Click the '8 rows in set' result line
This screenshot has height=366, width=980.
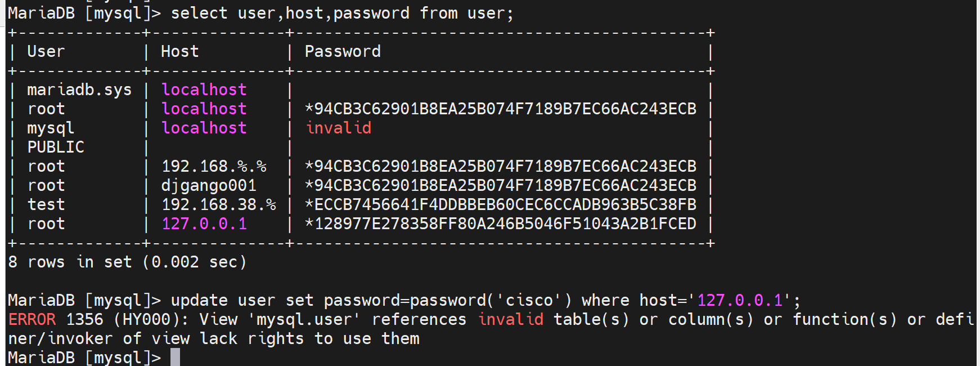pos(127,262)
